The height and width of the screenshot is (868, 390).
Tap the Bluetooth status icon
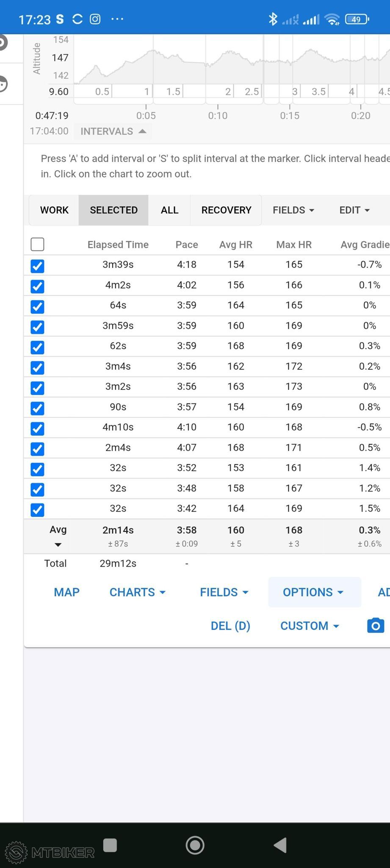point(273,19)
